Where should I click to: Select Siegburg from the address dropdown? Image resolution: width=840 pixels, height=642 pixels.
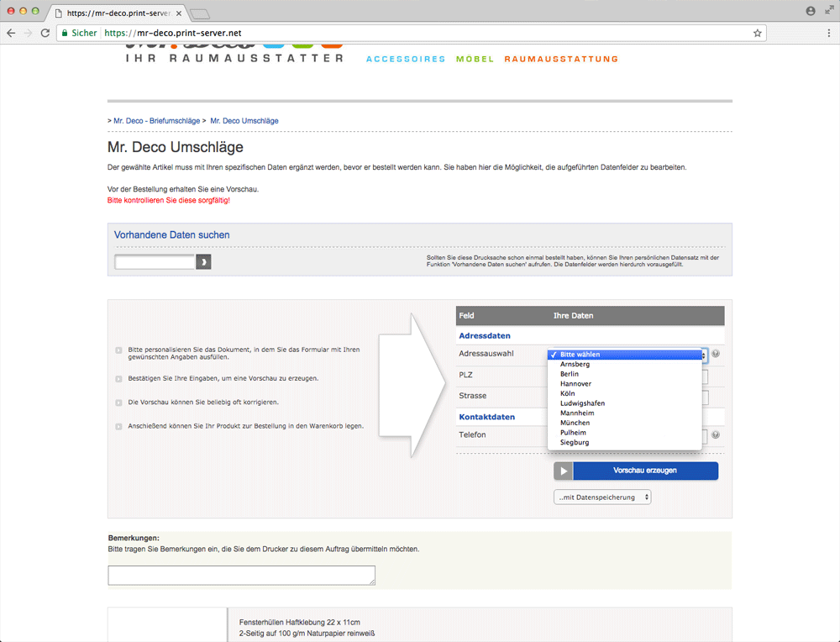pyautogui.click(x=625, y=442)
